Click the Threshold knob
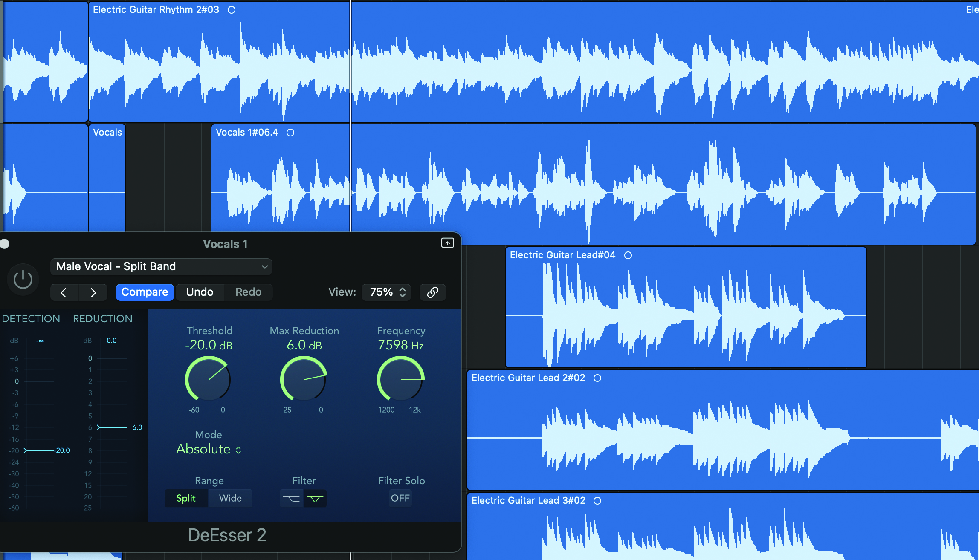Image resolution: width=979 pixels, height=560 pixels. (208, 379)
